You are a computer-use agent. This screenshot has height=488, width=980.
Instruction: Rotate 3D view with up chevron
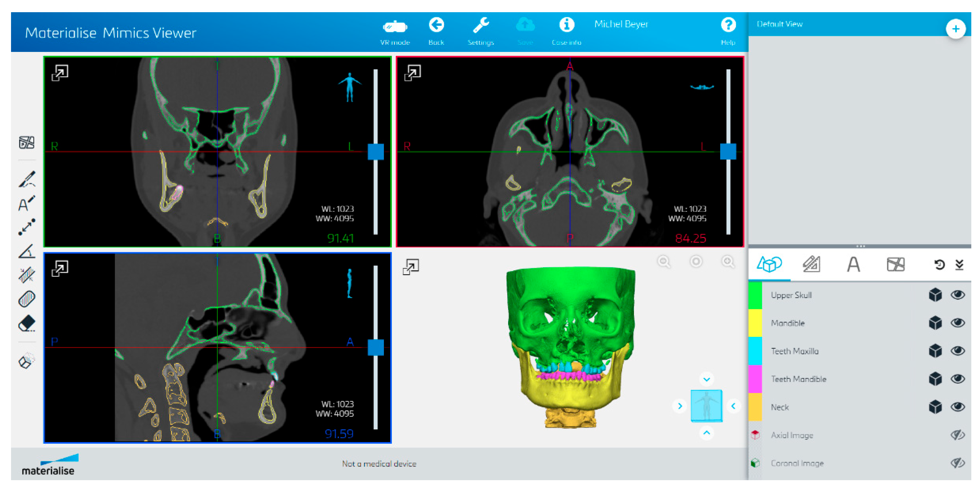click(x=706, y=433)
